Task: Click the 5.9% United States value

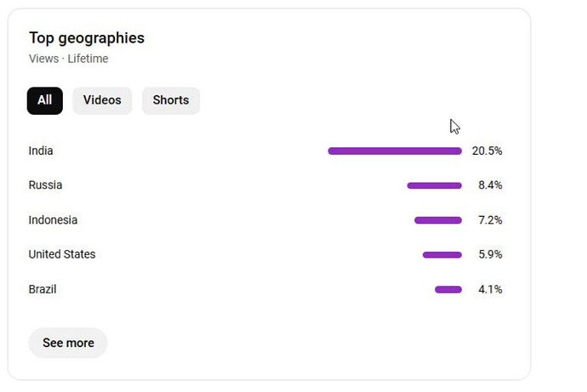Action: tap(490, 254)
